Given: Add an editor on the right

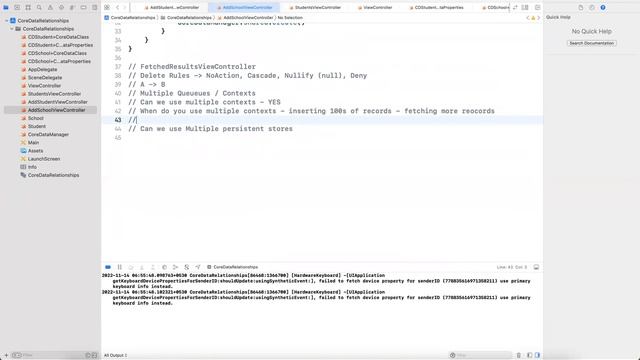Looking at the screenshot, I should tap(538, 7).
